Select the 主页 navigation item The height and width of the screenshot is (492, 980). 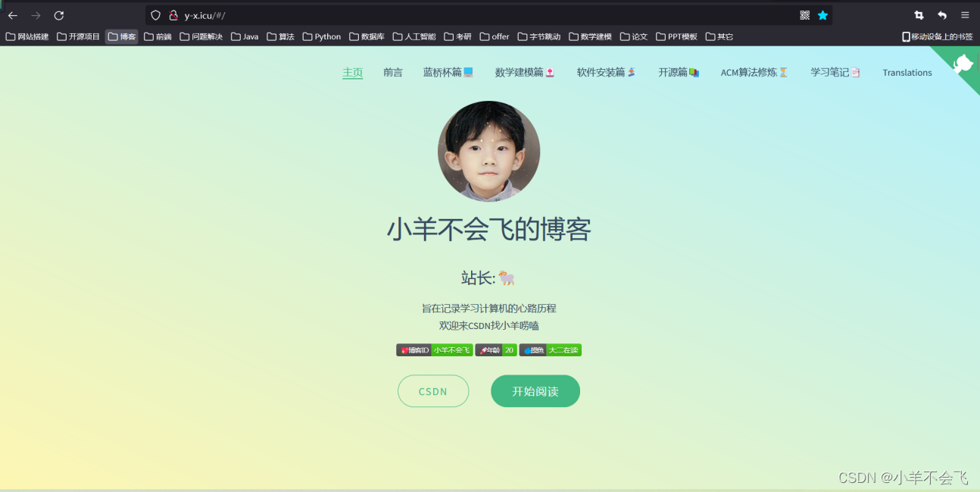pyautogui.click(x=352, y=73)
